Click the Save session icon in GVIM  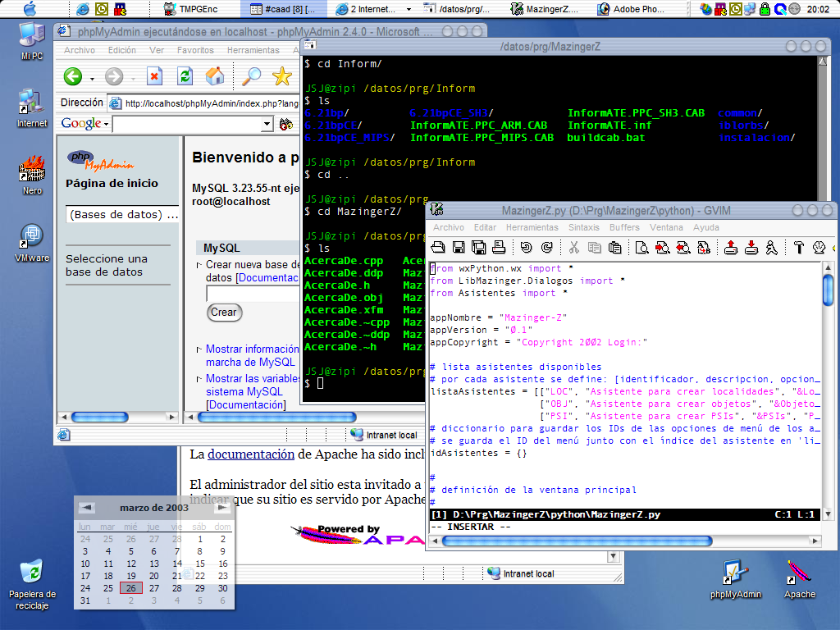click(751, 247)
